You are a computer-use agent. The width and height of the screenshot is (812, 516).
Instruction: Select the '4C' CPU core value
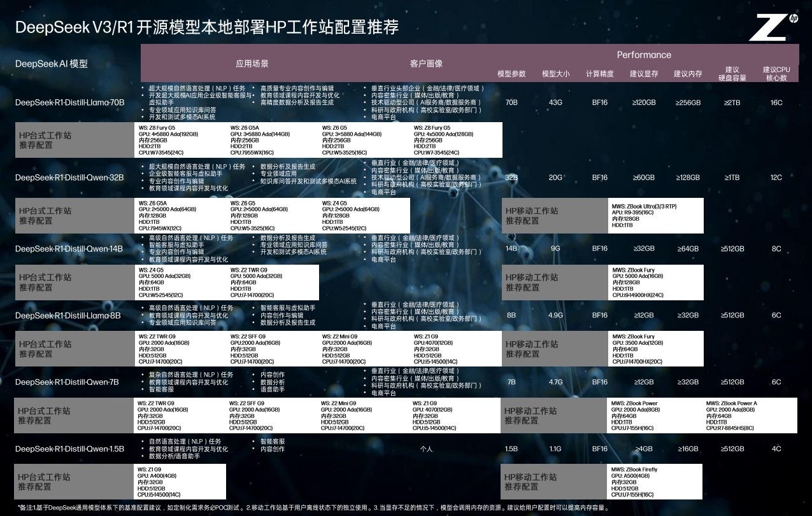pyautogui.click(x=776, y=449)
